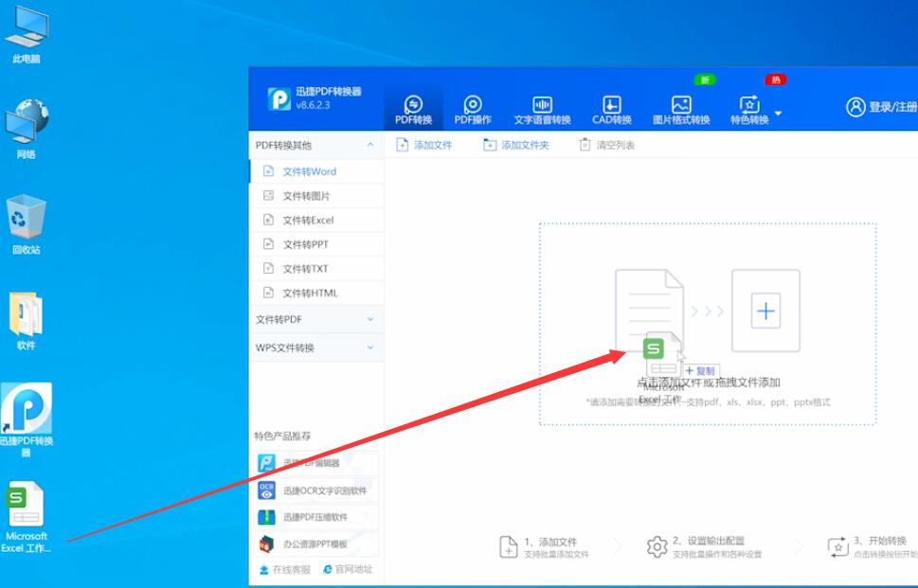Expand the WPS文件转换 section

(x=316, y=347)
